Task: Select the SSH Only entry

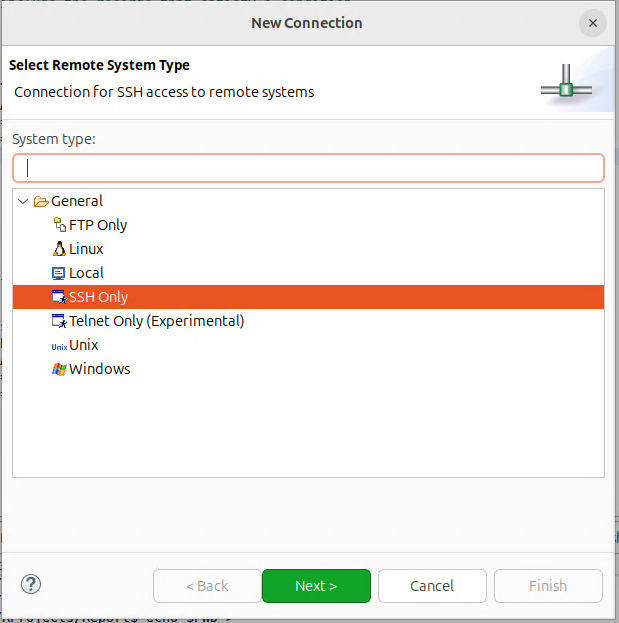Action: (308, 297)
